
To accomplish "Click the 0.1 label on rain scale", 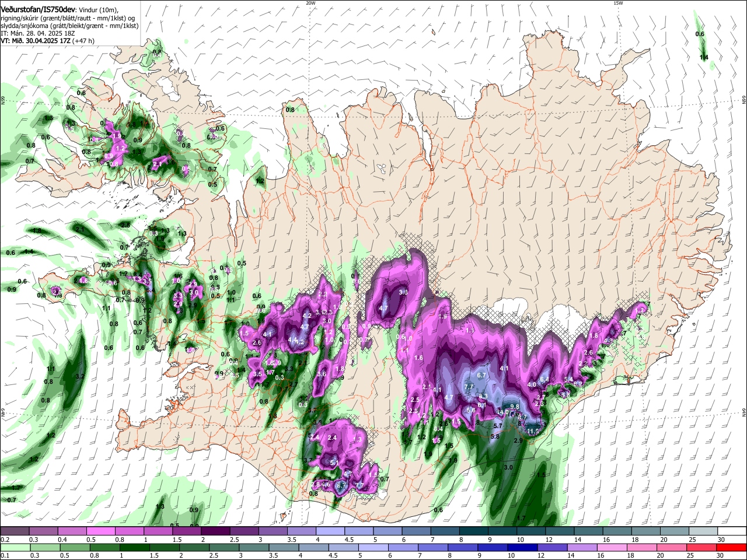I will point(5,555).
